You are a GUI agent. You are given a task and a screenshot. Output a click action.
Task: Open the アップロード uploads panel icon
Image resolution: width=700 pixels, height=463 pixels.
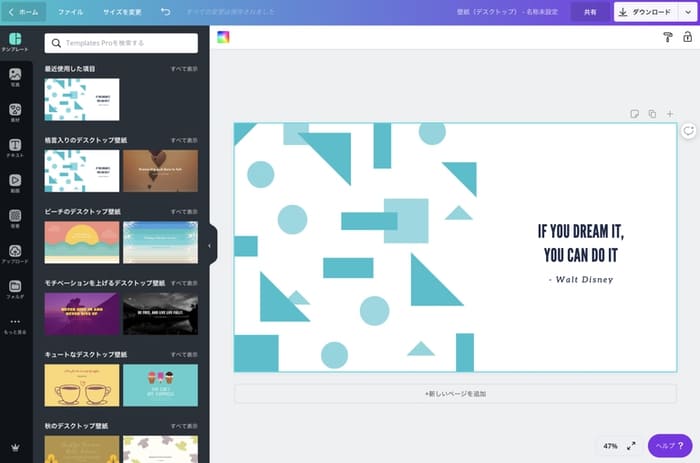coord(15,254)
